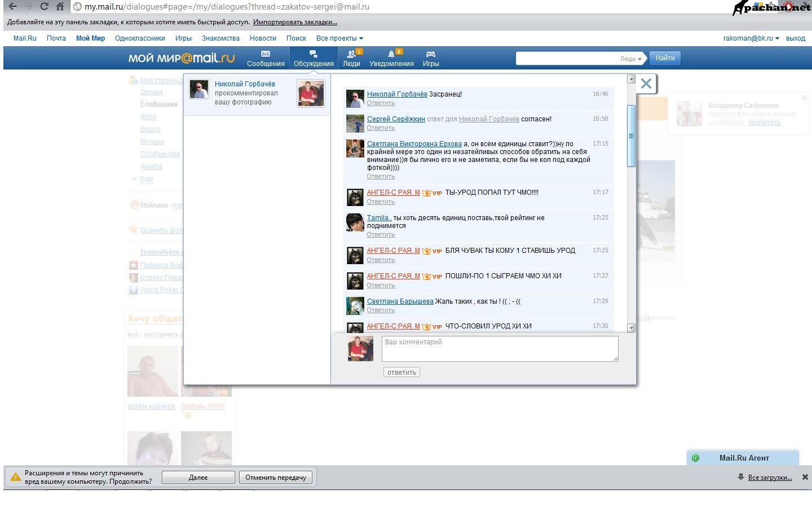This screenshot has height=508, width=812.
Task: Click the Николай Горбачёв reply-target link at 16:58
Action: (489, 119)
